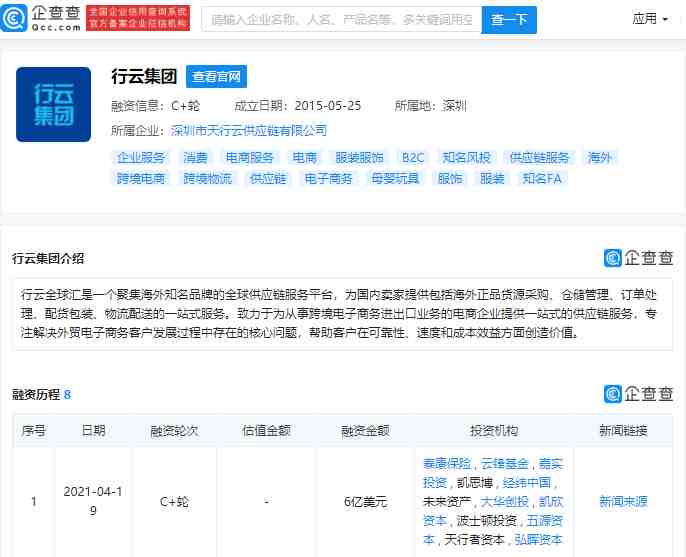
Task: Select the 海外 tag
Action: [599, 158]
